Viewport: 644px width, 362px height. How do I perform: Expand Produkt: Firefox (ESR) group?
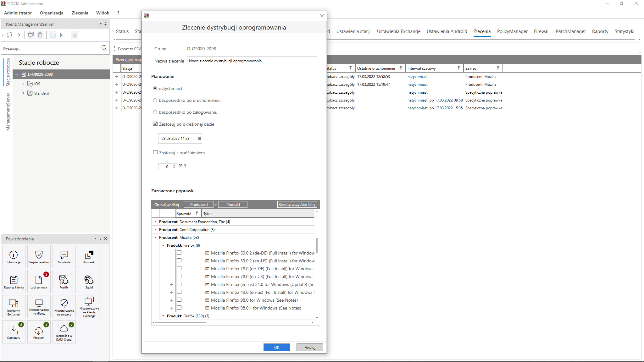pos(163,316)
